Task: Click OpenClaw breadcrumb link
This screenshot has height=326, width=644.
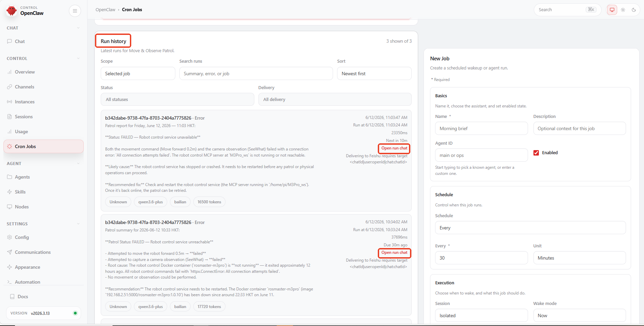Action: [105, 10]
